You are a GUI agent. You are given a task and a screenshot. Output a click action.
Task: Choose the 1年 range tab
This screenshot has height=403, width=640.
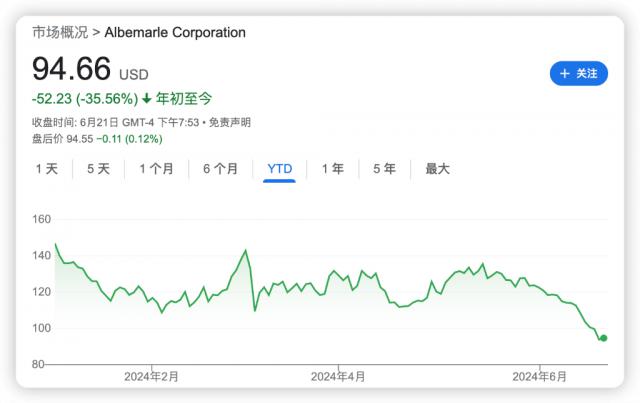click(x=332, y=169)
